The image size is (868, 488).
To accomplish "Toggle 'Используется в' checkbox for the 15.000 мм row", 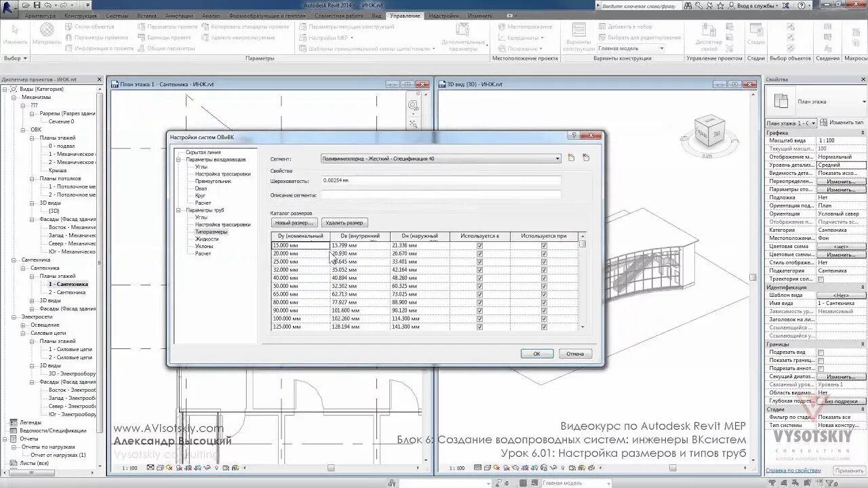I will [x=479, y=245].
